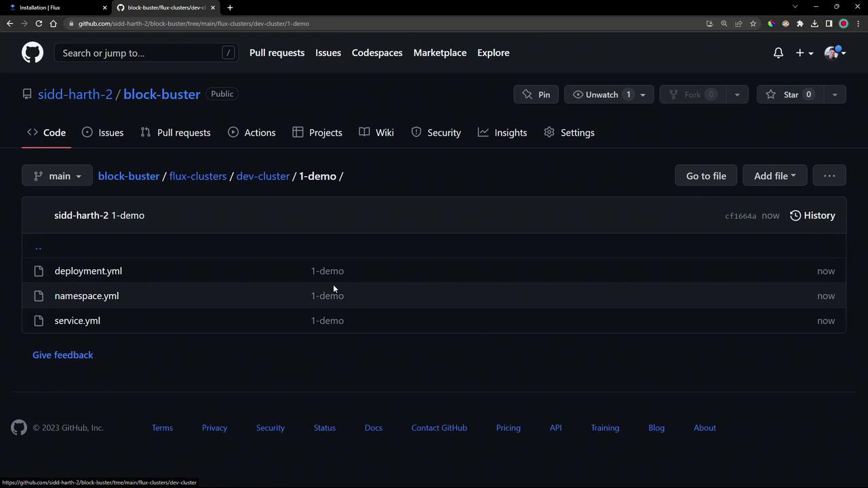Click Marketplace in the top navigation
The image size is (868, 488).
pos(439,53)
